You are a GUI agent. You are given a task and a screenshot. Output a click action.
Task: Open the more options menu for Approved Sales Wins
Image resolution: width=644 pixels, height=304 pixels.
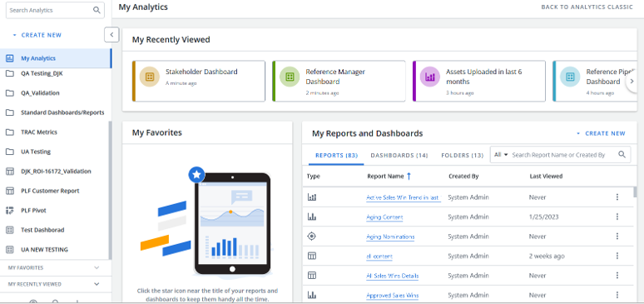617,295
